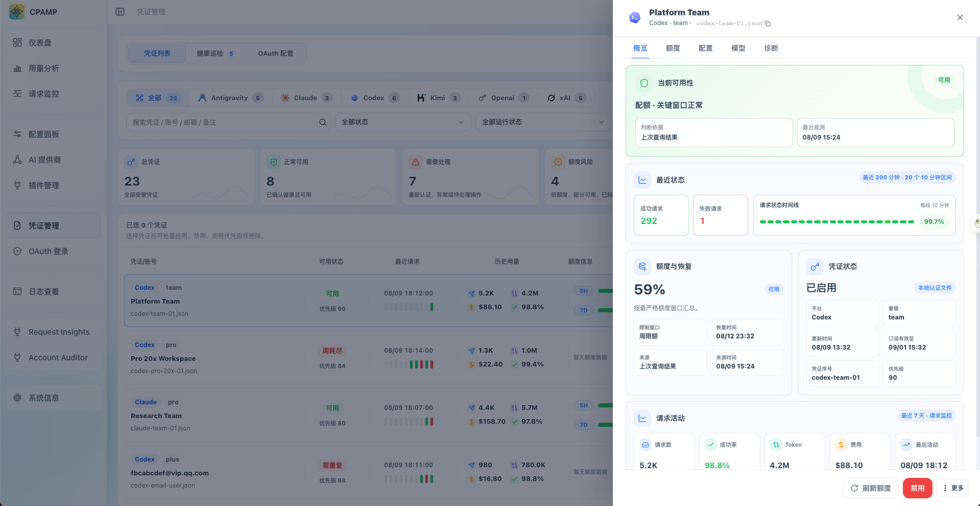The height and width of the screenshot is (506, 980).
Task: Filter by Openai provider
Action: (504, 98)
